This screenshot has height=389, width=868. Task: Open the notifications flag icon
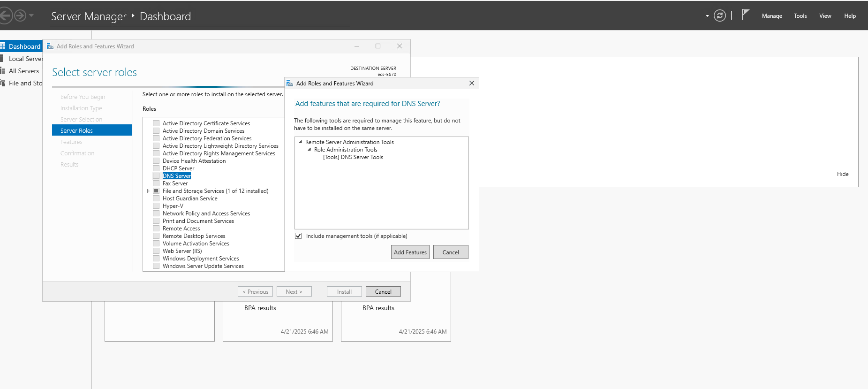[x=745, y=15]
